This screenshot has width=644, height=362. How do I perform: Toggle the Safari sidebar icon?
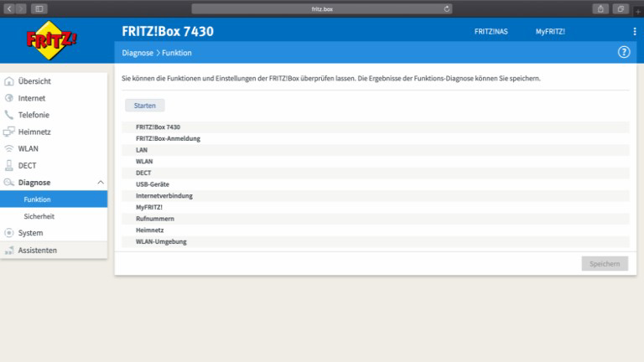39,8
